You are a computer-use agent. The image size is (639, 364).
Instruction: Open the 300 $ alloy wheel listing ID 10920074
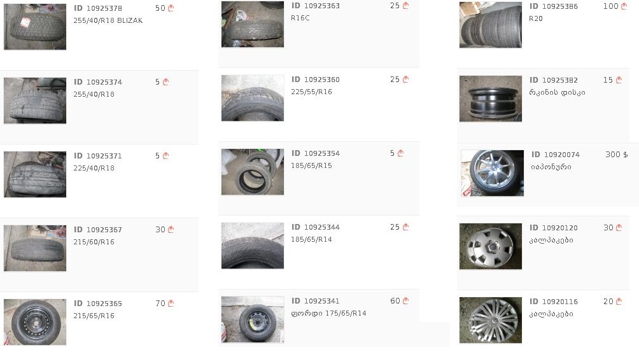coord(556,155)
